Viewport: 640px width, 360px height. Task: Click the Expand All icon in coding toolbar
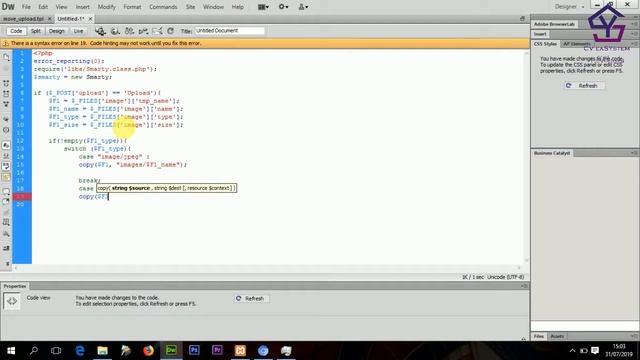(6, 104)
